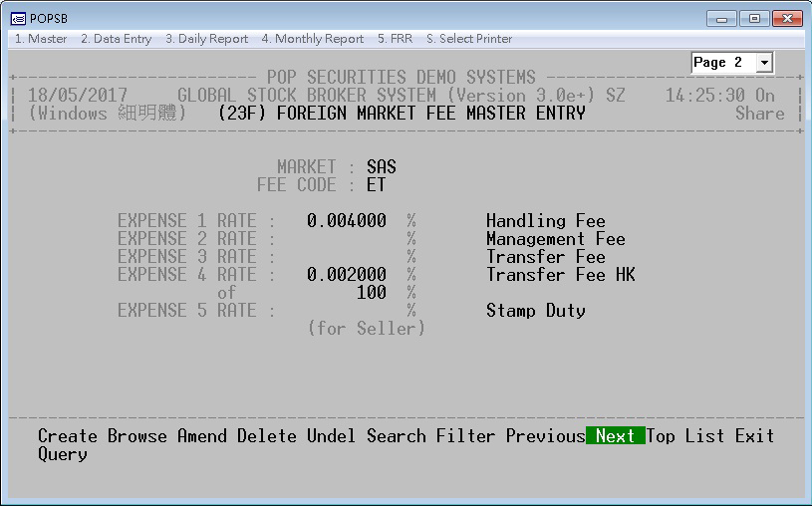Click the Management Fee label
The height and width of the screenshot is (506, 812).
[556, 239]
